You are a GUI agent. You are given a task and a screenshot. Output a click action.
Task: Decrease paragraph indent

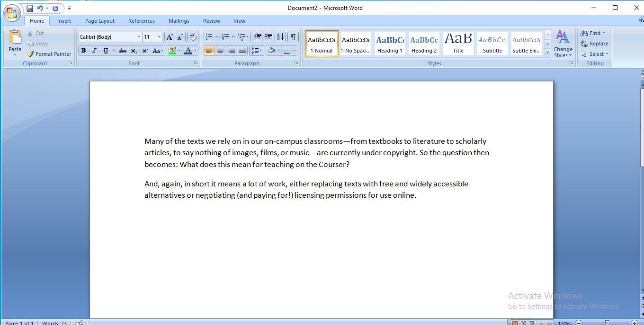(x=258, y=37)
